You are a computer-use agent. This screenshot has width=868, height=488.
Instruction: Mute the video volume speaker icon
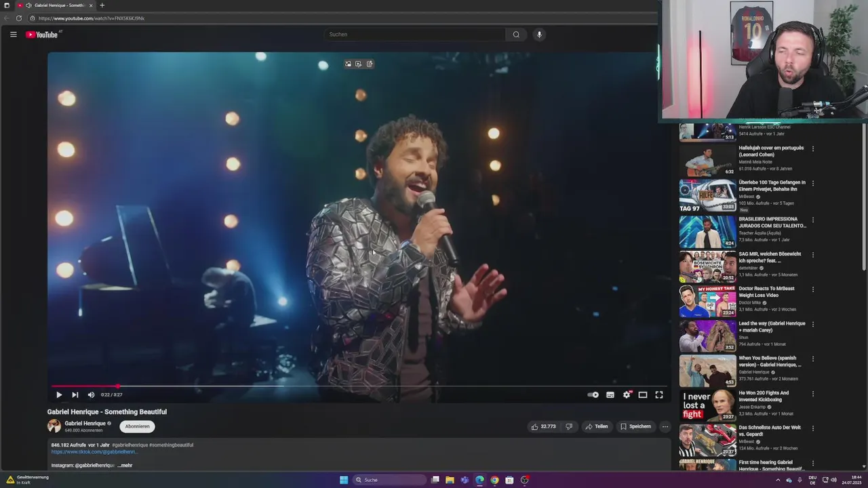91,394
